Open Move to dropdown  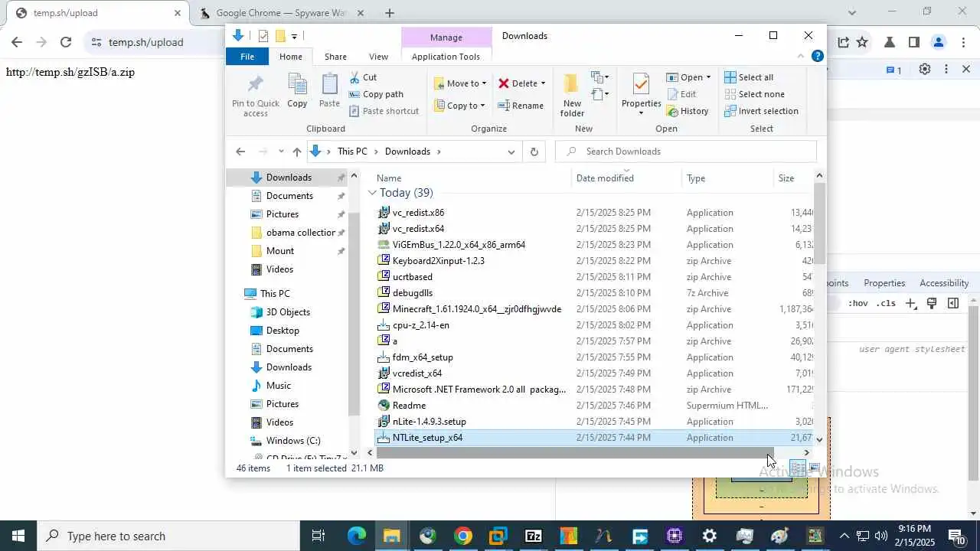pos(461,83)
